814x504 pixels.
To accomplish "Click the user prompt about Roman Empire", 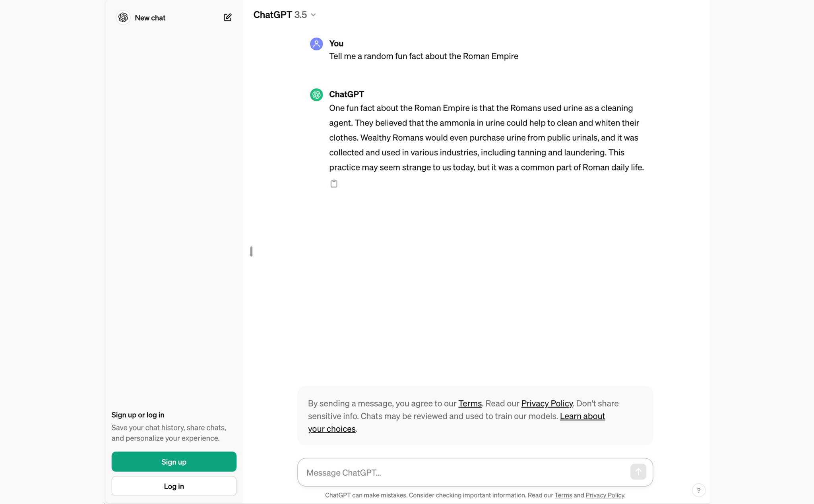I will pos(423,56).
